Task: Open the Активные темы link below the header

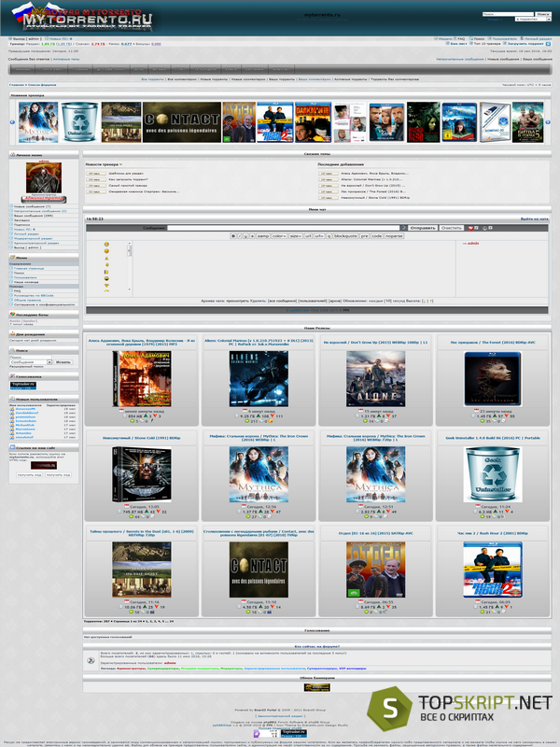Action: coord(66,60)
